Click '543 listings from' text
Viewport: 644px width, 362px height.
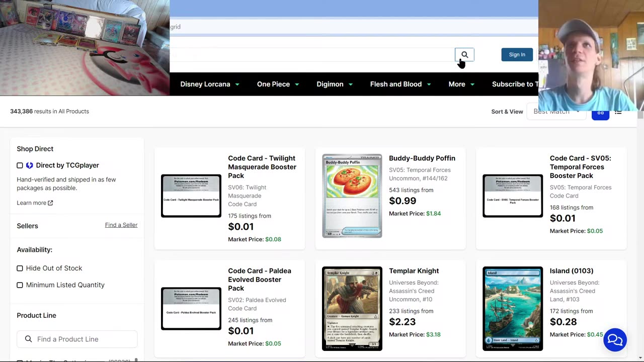tap(411, 190)
